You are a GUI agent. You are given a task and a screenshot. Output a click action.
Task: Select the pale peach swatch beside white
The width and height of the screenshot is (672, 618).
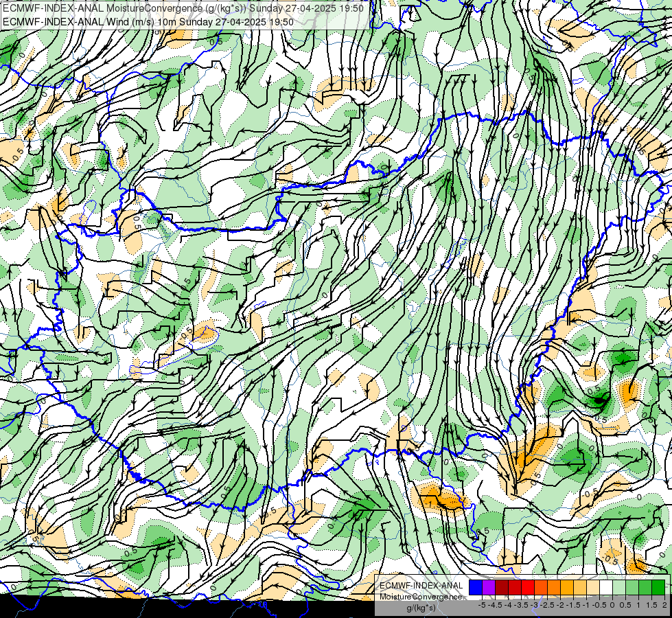[593, 587]
